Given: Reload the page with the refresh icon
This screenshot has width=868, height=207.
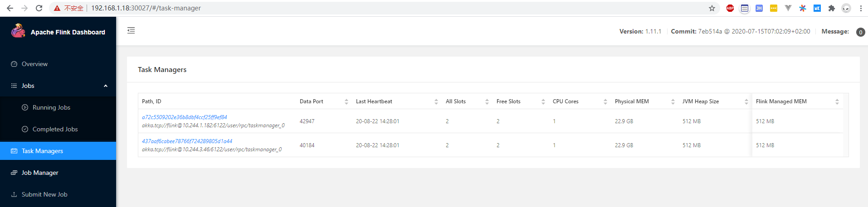Looking at the screenshot, I should pos(39,8).
